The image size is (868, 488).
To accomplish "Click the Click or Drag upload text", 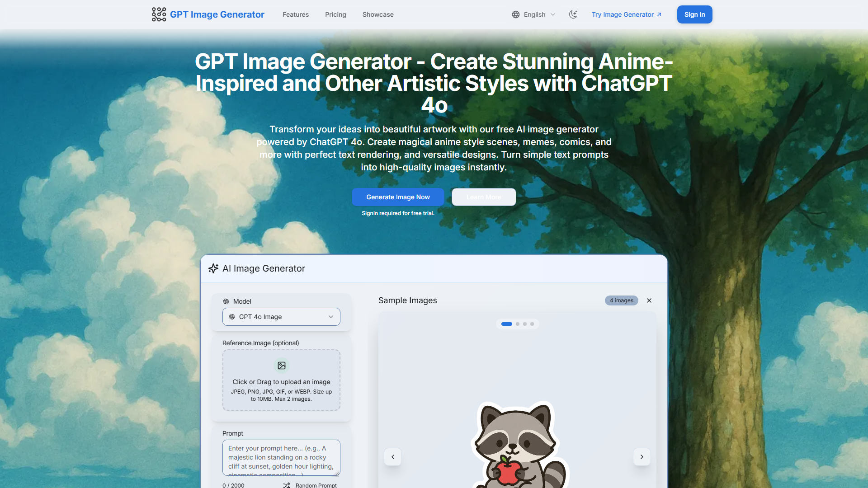I will 281,382.
